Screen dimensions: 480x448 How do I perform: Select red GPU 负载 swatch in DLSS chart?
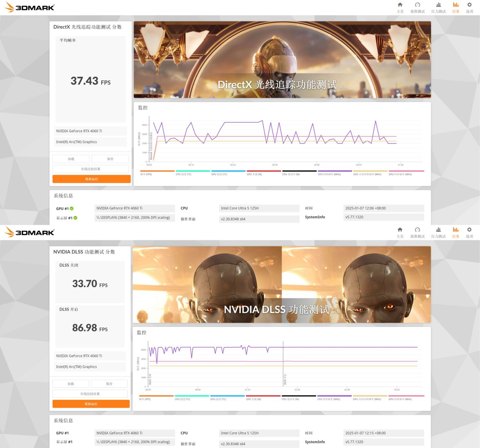point(263,396)
